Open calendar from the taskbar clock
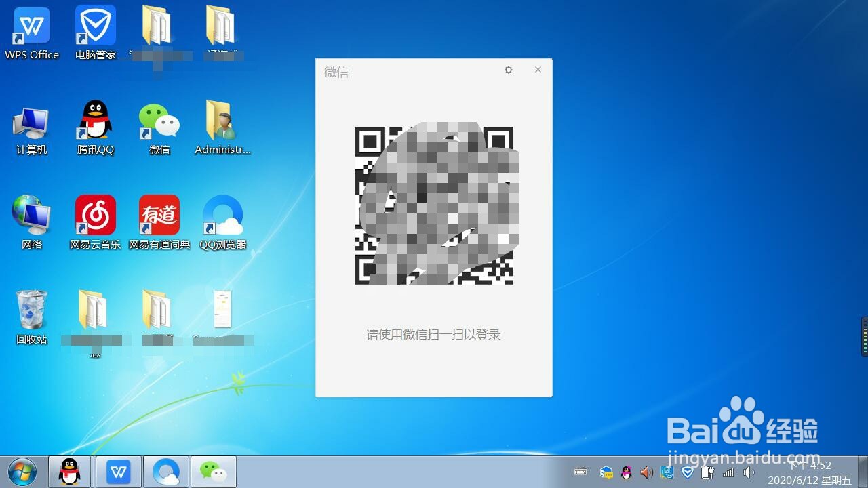Screen dimensions: 868x488 (810, 472)
